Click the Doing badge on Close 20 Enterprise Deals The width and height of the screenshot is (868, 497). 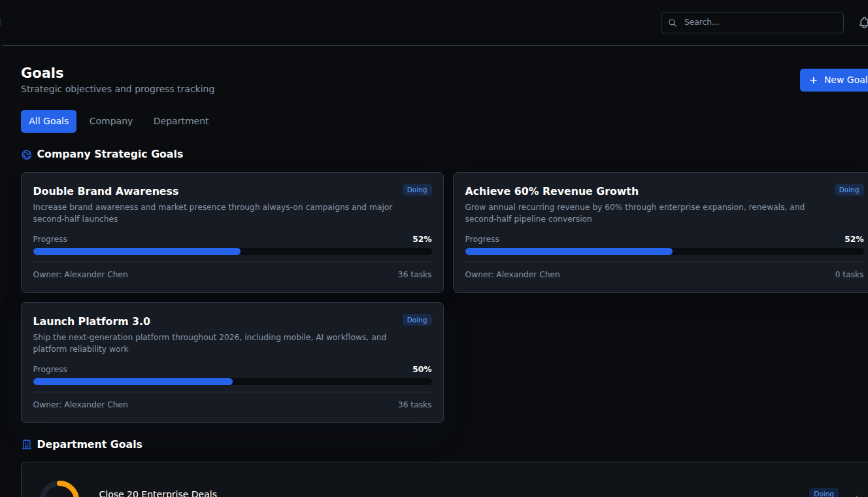(824, 493)
